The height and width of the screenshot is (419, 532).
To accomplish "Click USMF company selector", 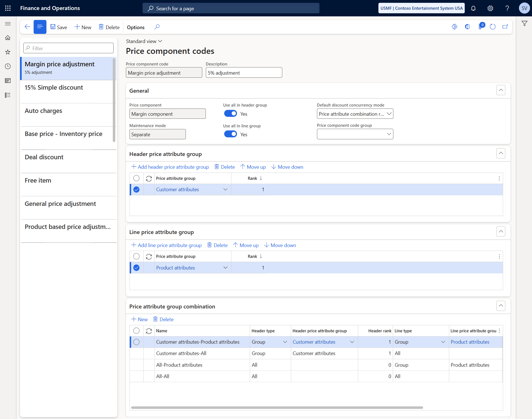I will click(421, 8).
